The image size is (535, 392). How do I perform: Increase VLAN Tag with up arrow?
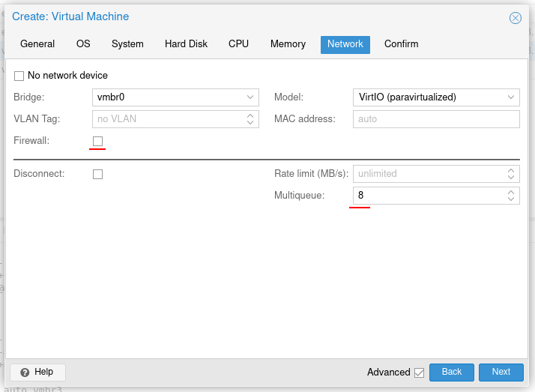click(x=250, y=115)
